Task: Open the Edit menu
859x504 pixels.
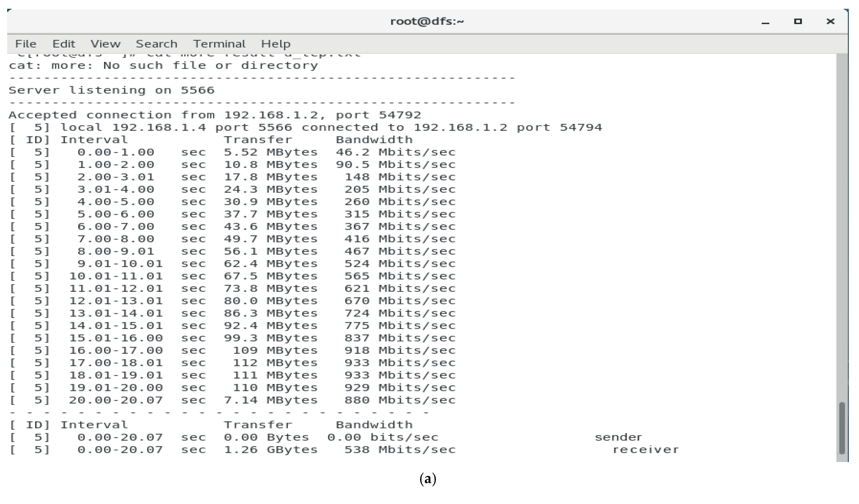Action: pyautogui.click(x=63, y=44)
